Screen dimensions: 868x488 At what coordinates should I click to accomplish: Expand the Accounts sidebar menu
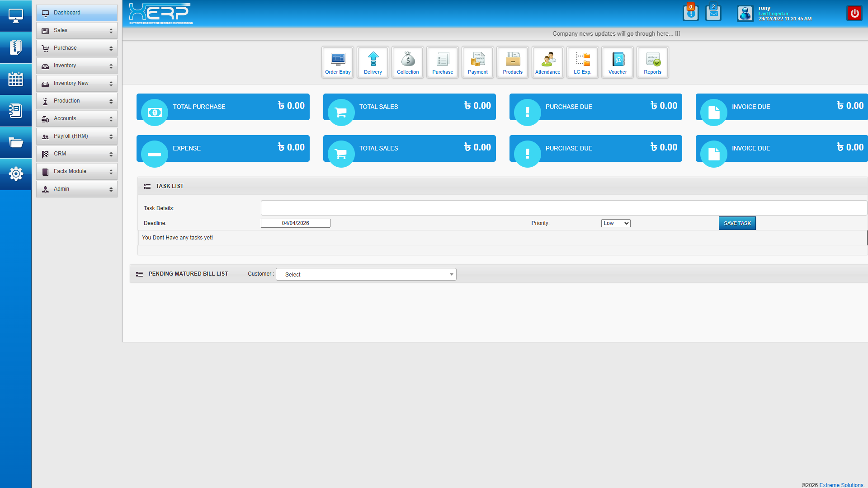[77, 118]
